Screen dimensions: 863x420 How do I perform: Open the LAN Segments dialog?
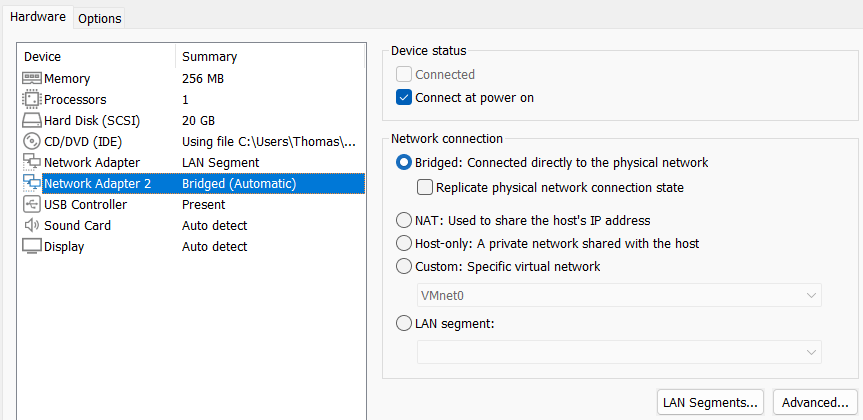click(x=710, y=402)
